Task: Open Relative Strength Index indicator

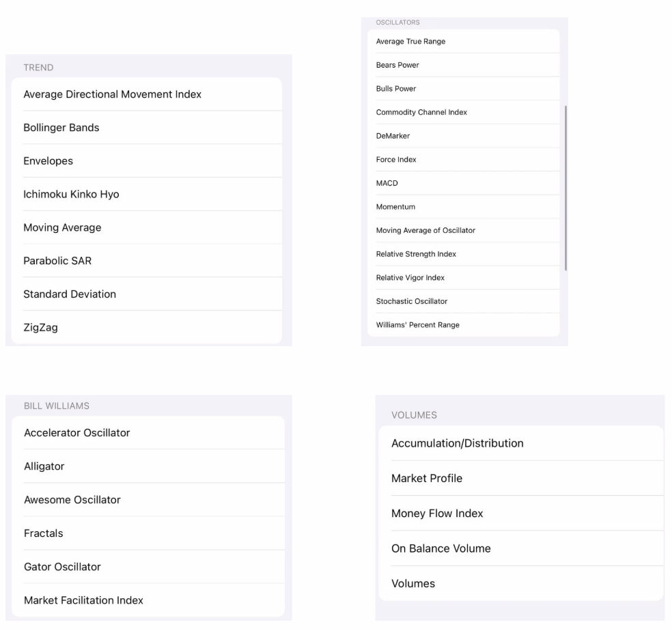Action: pos(416,254)
